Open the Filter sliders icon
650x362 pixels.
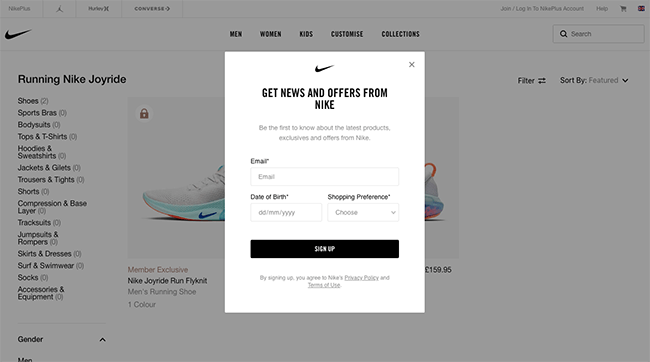coord(542,81)
